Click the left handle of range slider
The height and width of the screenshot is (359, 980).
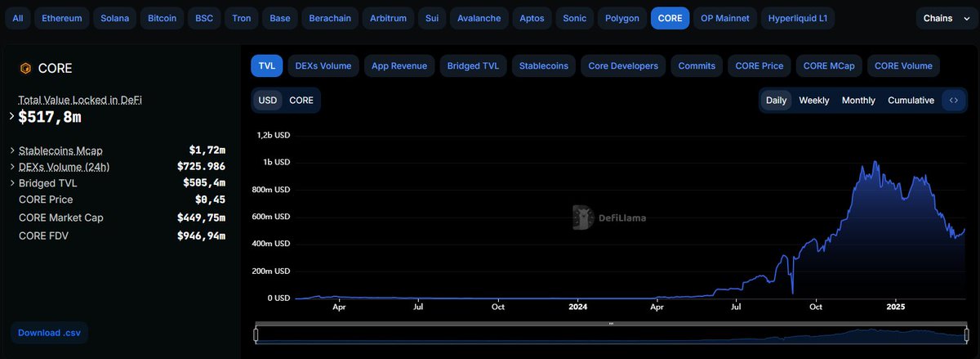tap(256, 334)
